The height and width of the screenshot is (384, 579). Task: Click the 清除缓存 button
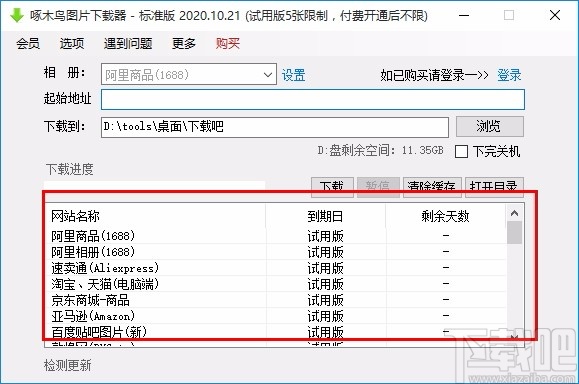(432, 186)
